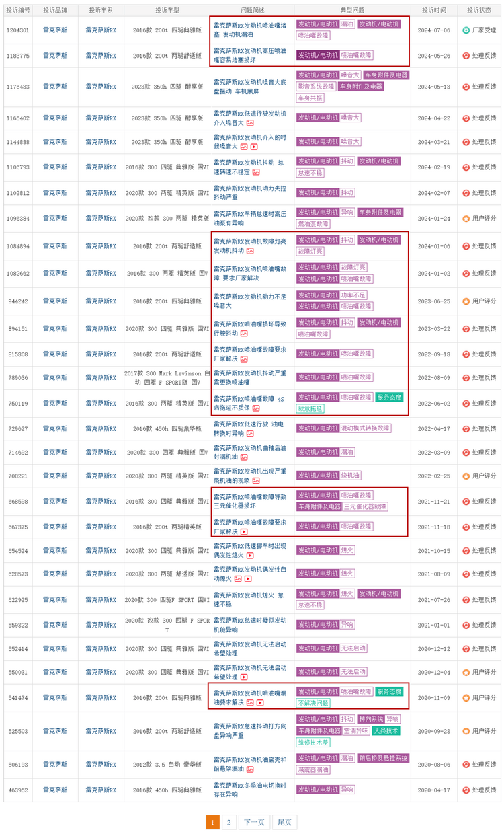Click 处理反馈 status icon for complaint 1183775

click(x=466, y=56)
